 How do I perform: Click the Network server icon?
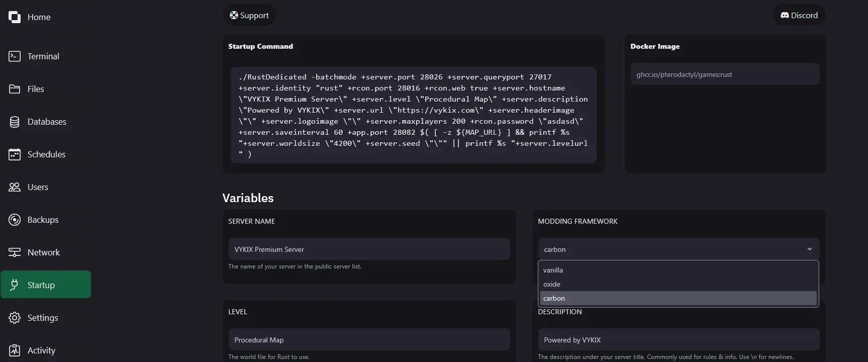click(15, 252)
